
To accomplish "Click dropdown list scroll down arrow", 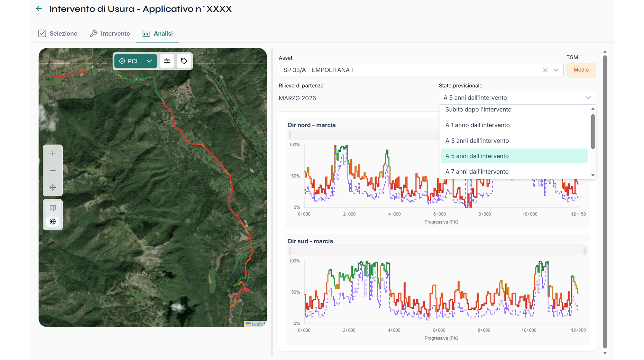I will 593,175.
